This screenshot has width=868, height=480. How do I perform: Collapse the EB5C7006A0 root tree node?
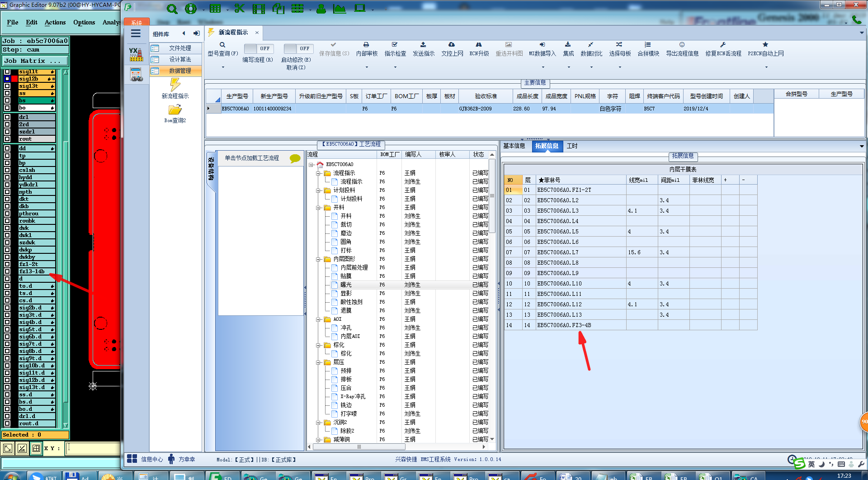pos(311,165)
